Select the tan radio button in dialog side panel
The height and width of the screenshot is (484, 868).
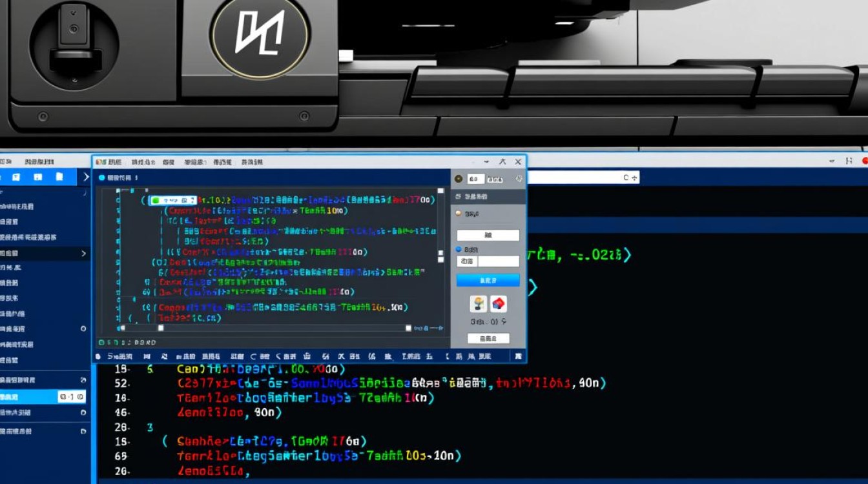coord(459,213)
